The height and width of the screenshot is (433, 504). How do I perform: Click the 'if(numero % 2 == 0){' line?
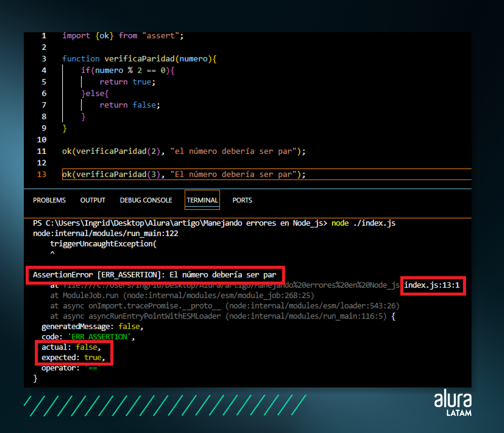pos(128,70)
